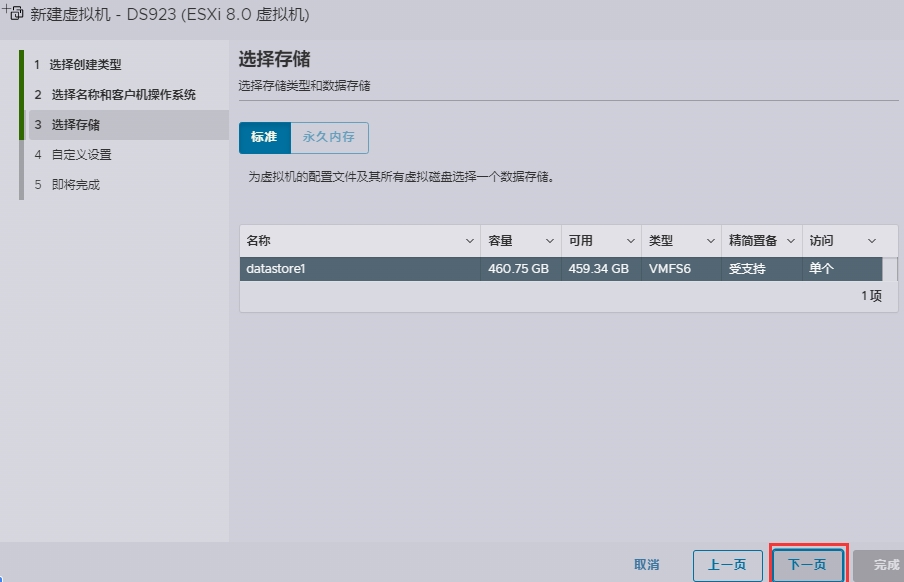Viewport: 904px width, 582px height.
Task: Switch to the 标准 storage tab
Action: click(x=264, y=137)
